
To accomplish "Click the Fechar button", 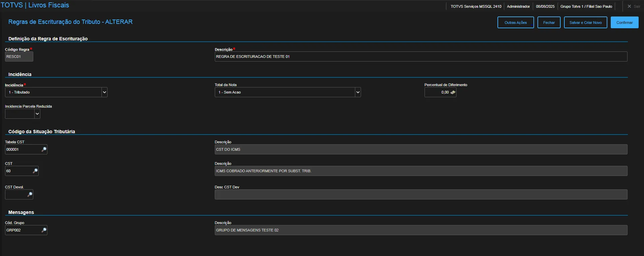I will tap(549, 23).
